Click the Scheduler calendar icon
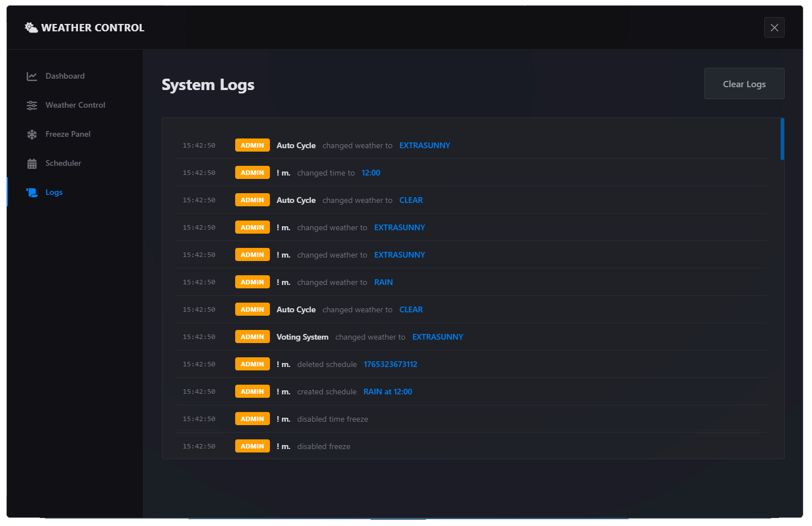Image resolution: width=812 pixels, height=526 pixels. coord(32,164)
